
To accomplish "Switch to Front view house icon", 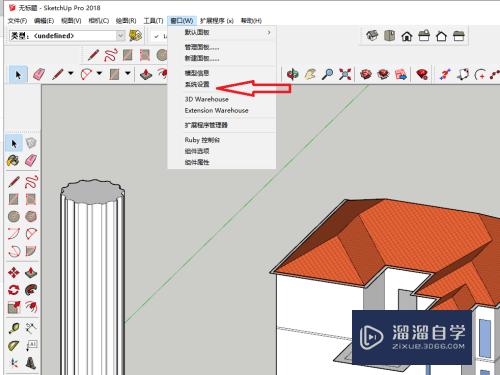I will (407, 36).
